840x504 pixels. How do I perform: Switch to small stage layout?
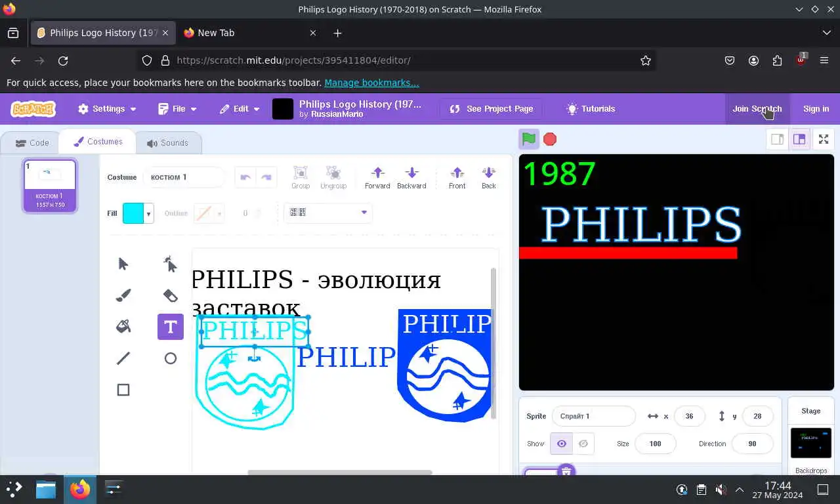778,139
